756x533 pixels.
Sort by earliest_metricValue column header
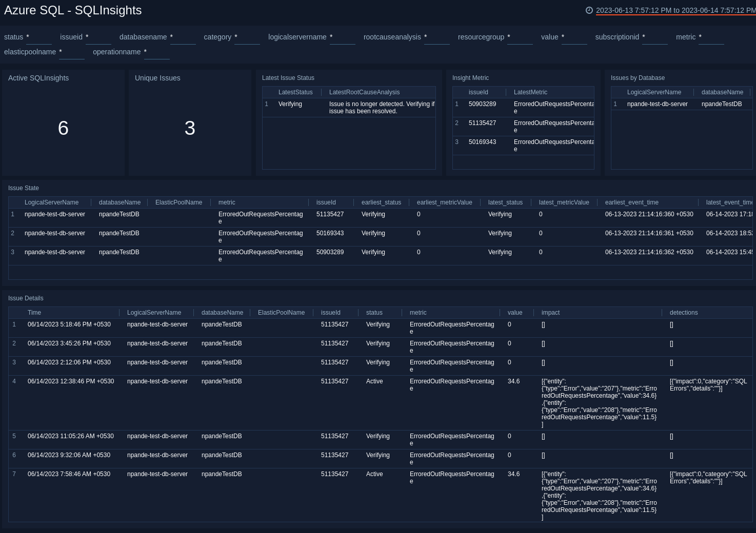tap(444, 202)
